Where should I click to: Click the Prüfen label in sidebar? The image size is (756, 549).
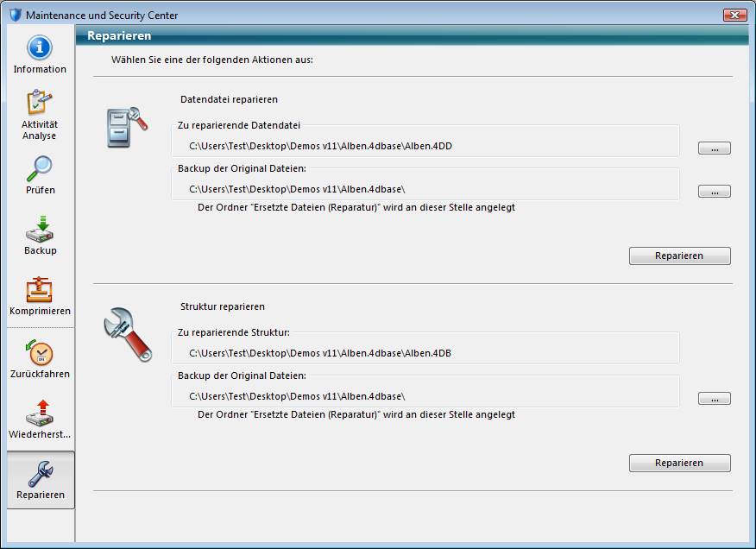tap(41, 190)
